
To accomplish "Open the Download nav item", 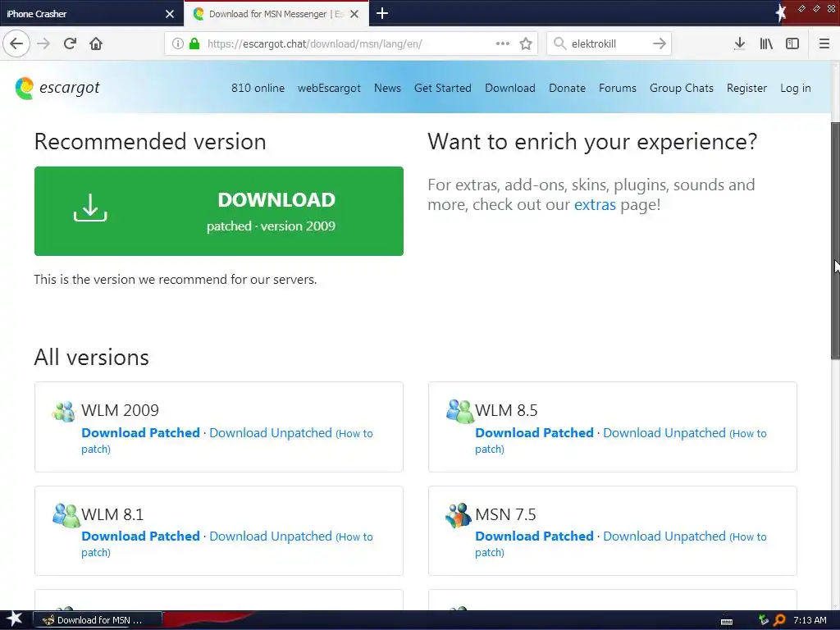I will [510, 88].
